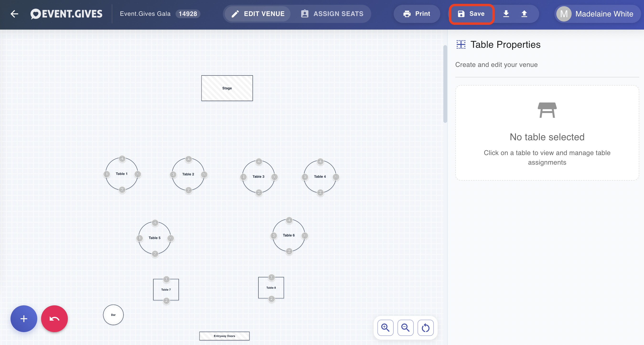Image resolution: width=644 pixels, height=345 pixels.
Task: Save the venue layout
Action: (x=471, y=14)
